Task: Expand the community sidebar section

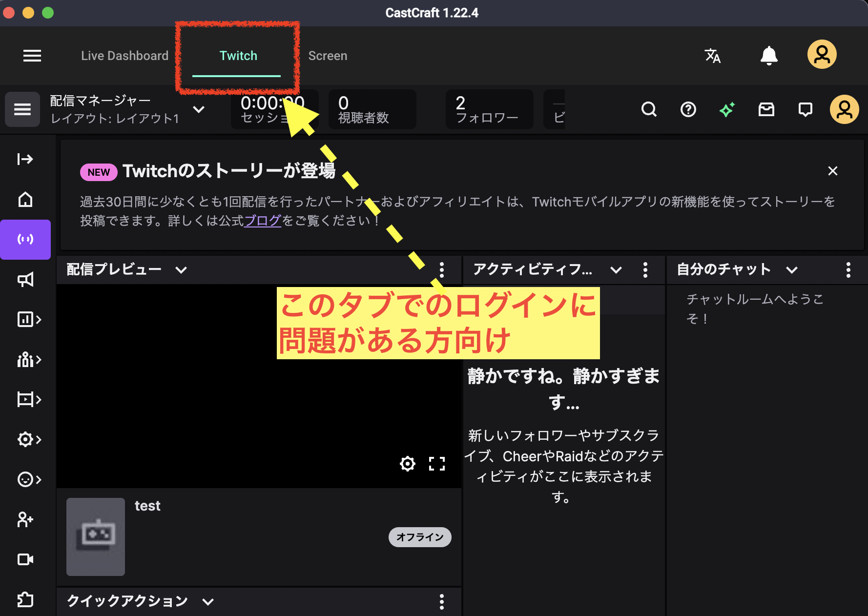Action: [x=29, y=360]
